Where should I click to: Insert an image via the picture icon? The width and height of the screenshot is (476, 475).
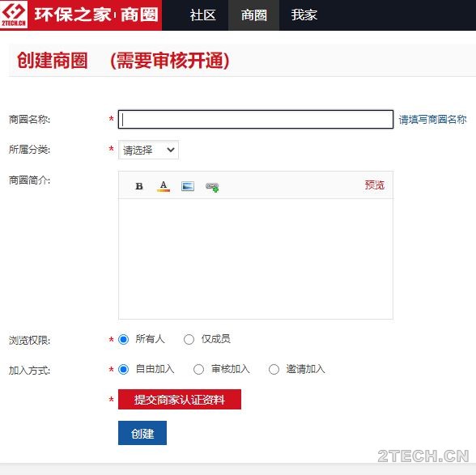click(x=188, y=186)
